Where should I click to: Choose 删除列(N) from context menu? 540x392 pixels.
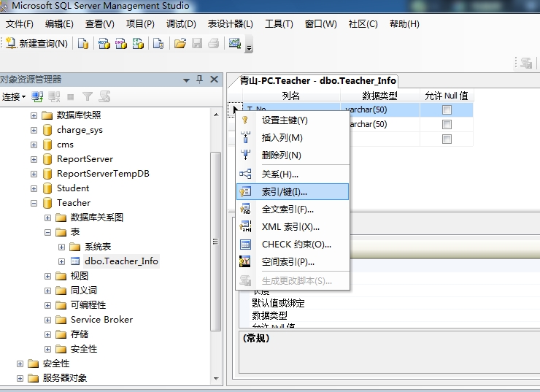[x=293, y=155]
